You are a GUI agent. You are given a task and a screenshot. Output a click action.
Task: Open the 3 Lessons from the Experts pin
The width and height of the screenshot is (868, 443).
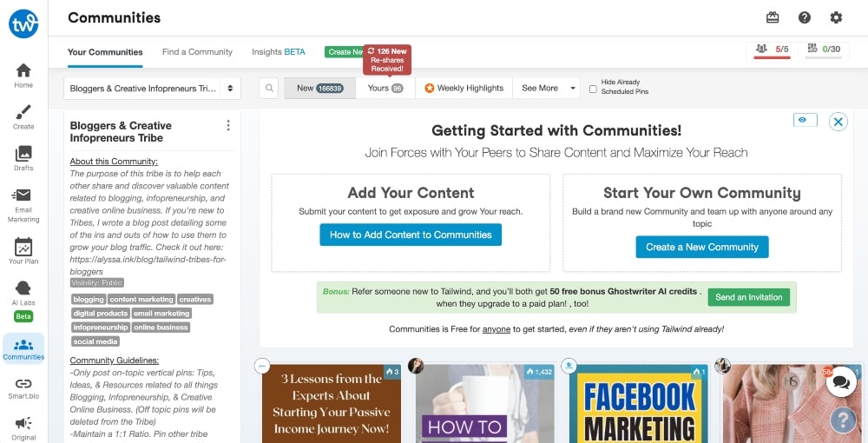[x=331, y=404]
